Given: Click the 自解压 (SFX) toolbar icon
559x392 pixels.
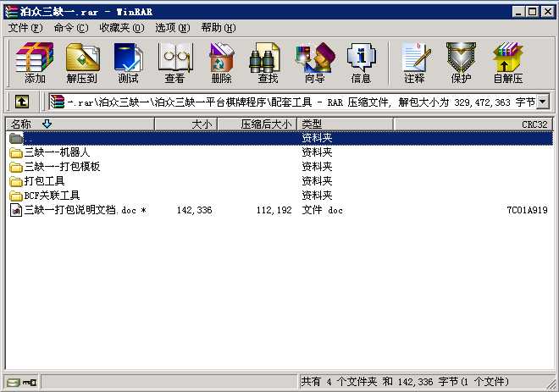Looking at the screenshot, I should point(507,63).
